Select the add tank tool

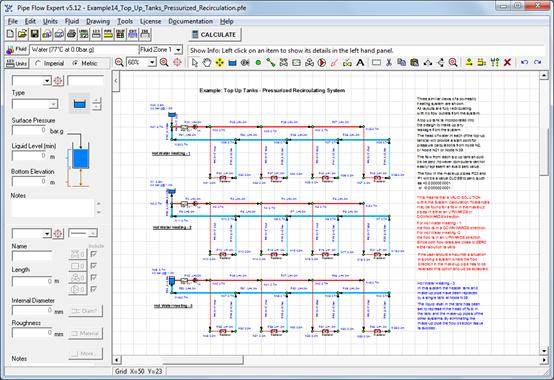[x=232, y=63]
